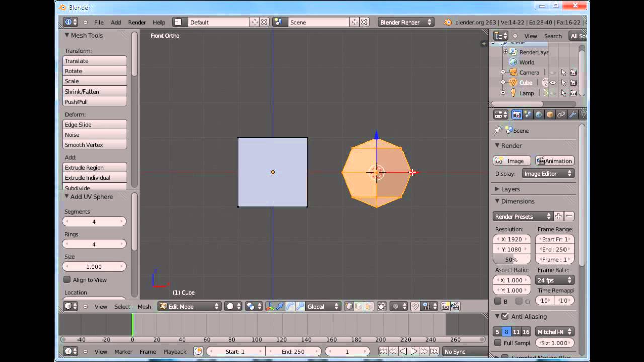644x362 pixels.
Task: Select the translate manipulator arrow icon
Action: 280,306
